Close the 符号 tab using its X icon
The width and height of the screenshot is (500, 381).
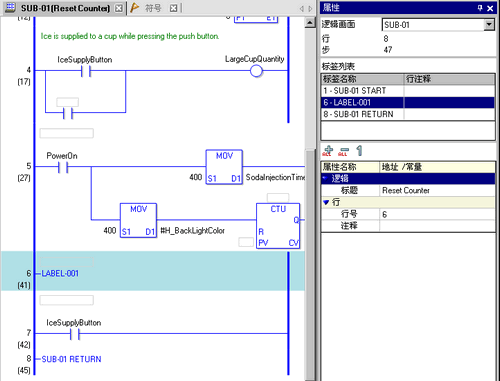tap(173, 8)
